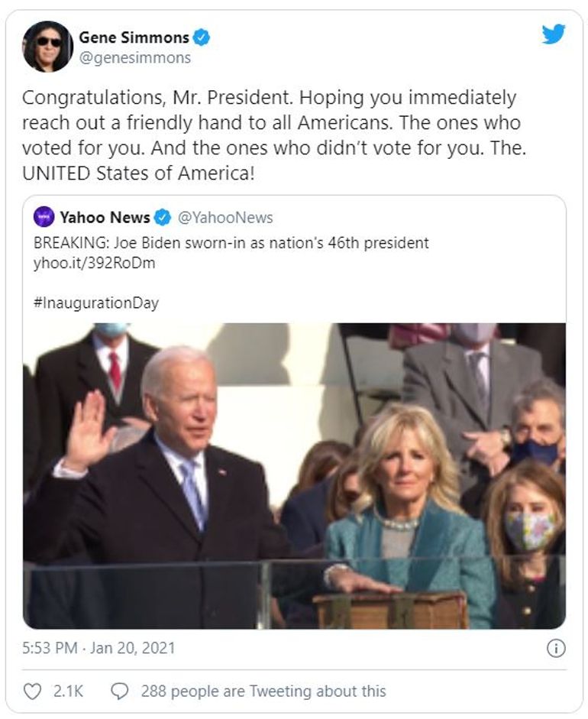This screenshot has width=588, height=719.
Task: Open the @YahooNews handle
Action: [225, 218]
